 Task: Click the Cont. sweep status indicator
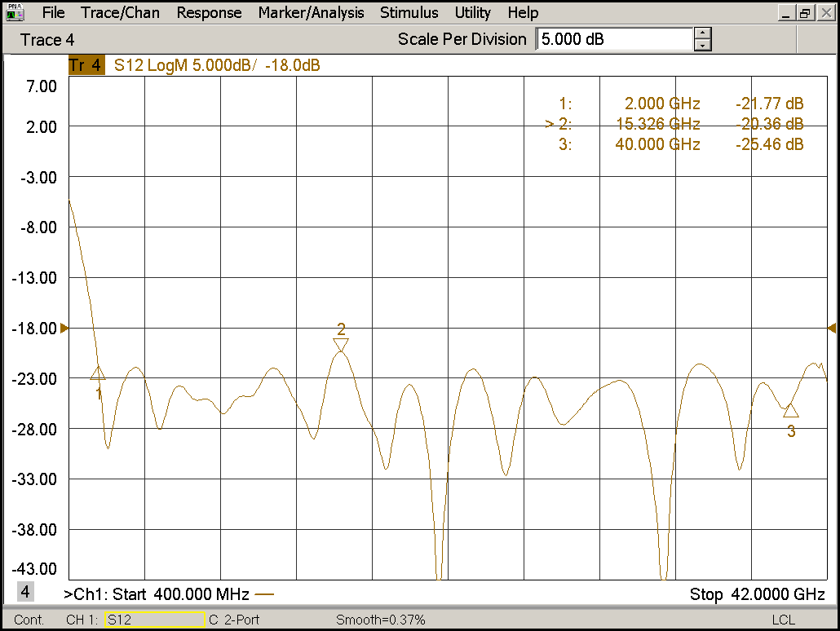click(29, 620)
